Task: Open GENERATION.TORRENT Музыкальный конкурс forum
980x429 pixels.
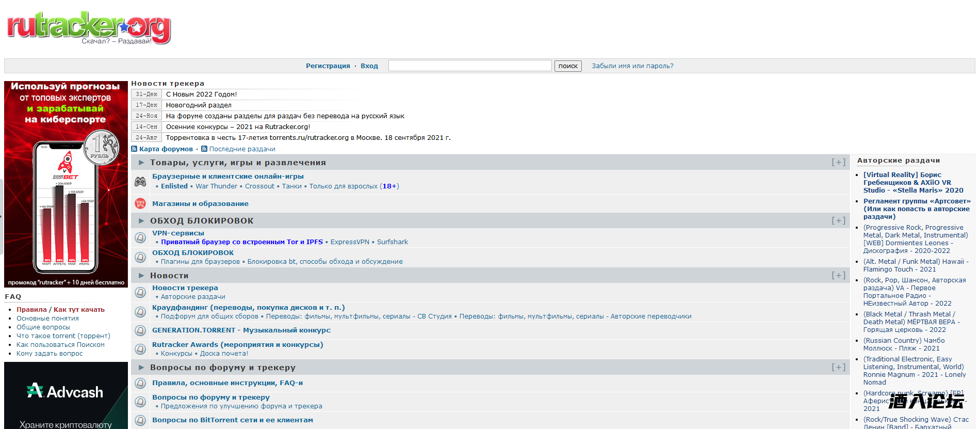Action: (241, 330)
